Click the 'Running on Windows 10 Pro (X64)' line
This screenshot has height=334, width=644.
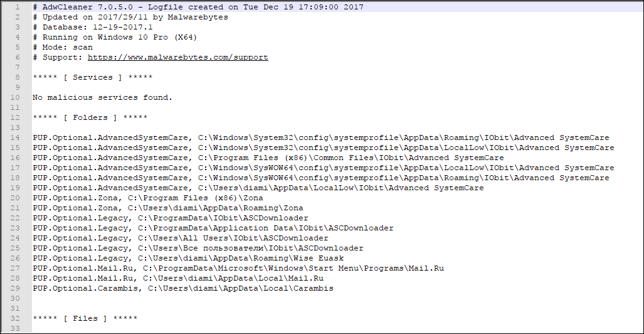point(115,38)
